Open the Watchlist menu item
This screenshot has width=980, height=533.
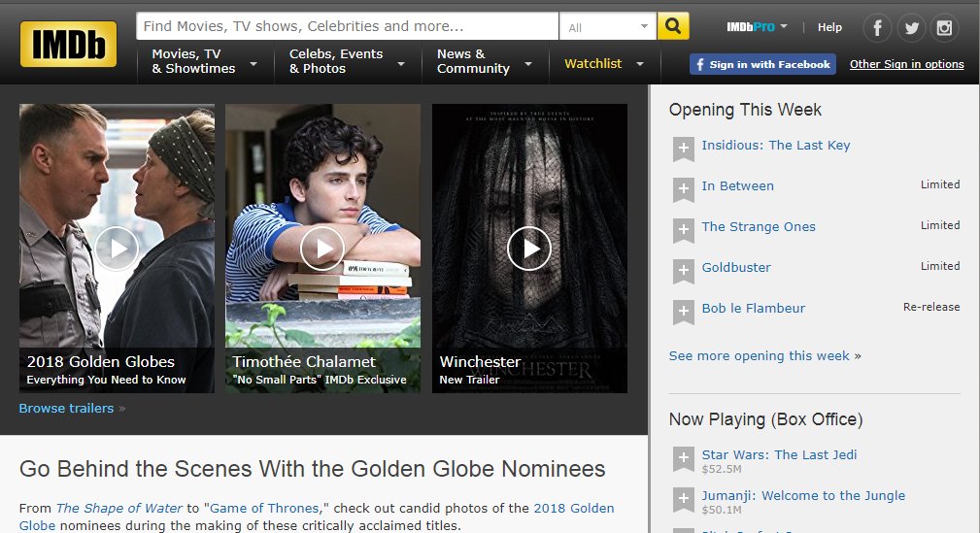592,64
